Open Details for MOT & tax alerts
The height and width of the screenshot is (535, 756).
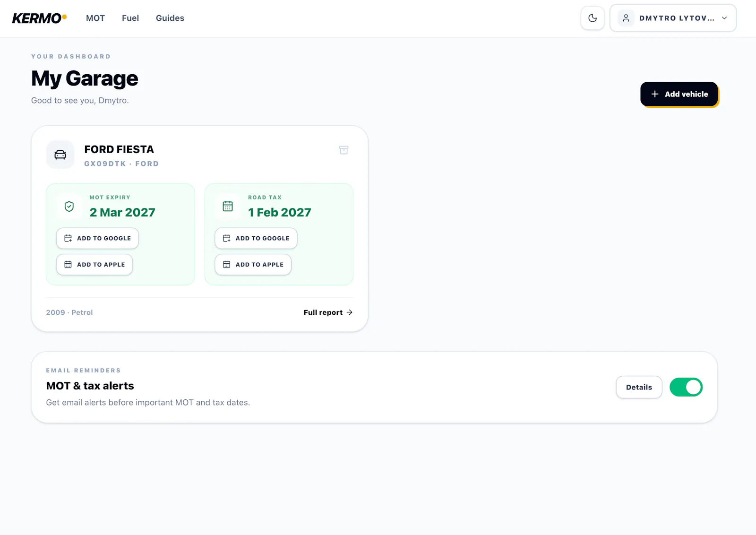tap(639, 387)
